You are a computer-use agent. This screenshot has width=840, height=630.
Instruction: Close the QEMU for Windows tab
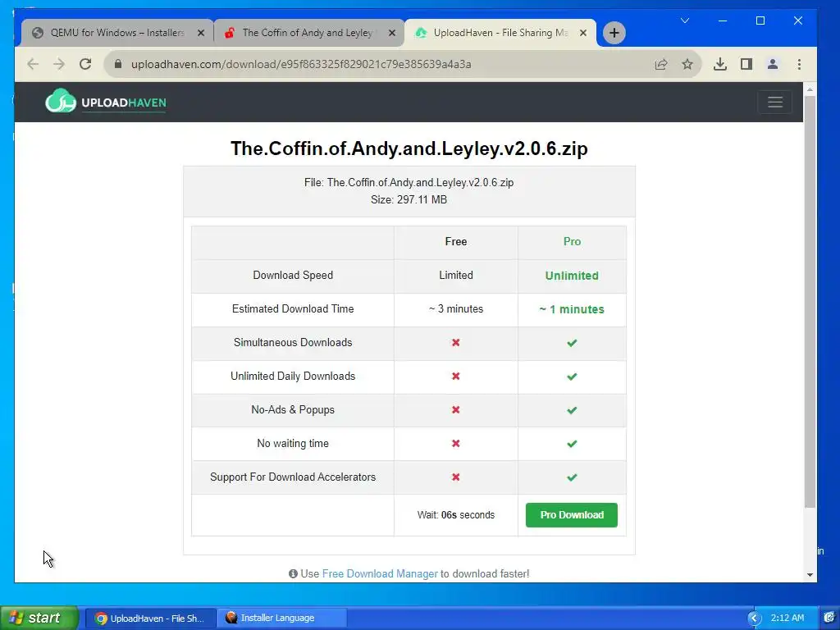[201, 33]
